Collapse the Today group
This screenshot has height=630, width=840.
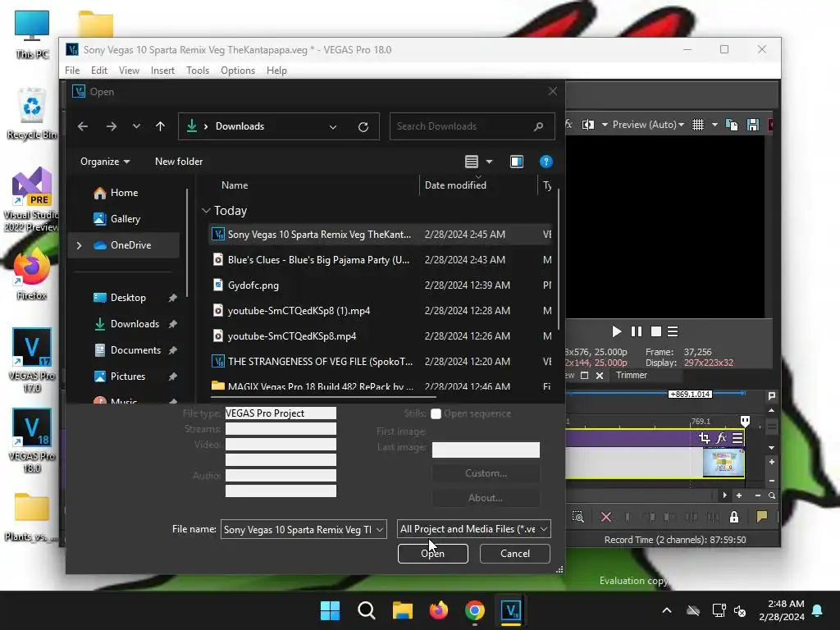tap(206, 211)
